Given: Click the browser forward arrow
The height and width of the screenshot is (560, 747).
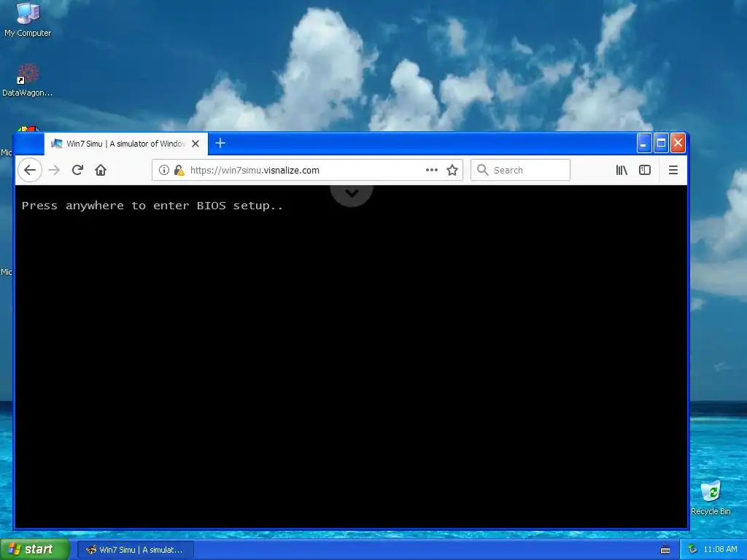Looking at the screenshot, I should point(54,170).
